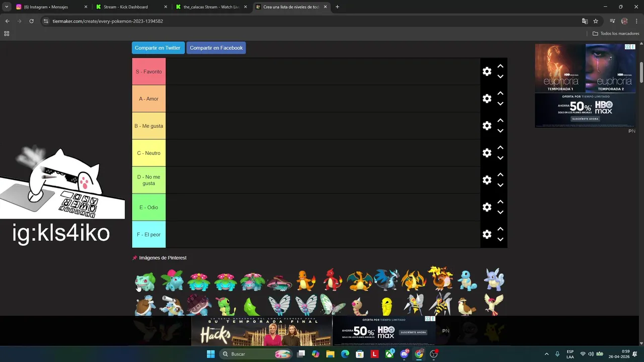Select the green Caterpie image

225,306
